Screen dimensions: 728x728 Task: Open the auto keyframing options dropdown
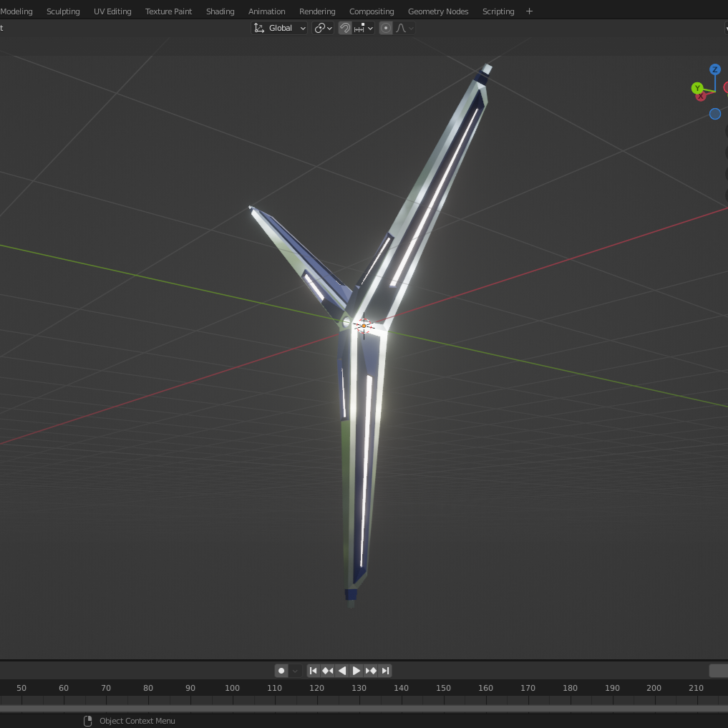click(295, 671)
